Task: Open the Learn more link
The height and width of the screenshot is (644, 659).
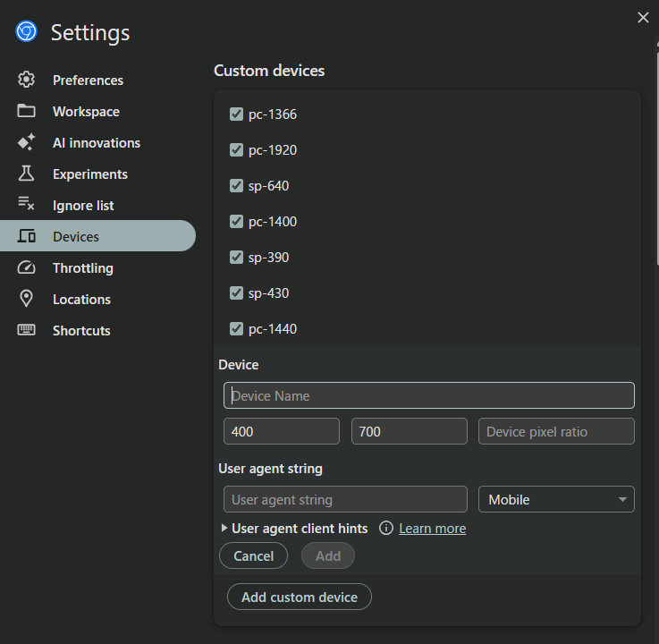Action: 433,529
